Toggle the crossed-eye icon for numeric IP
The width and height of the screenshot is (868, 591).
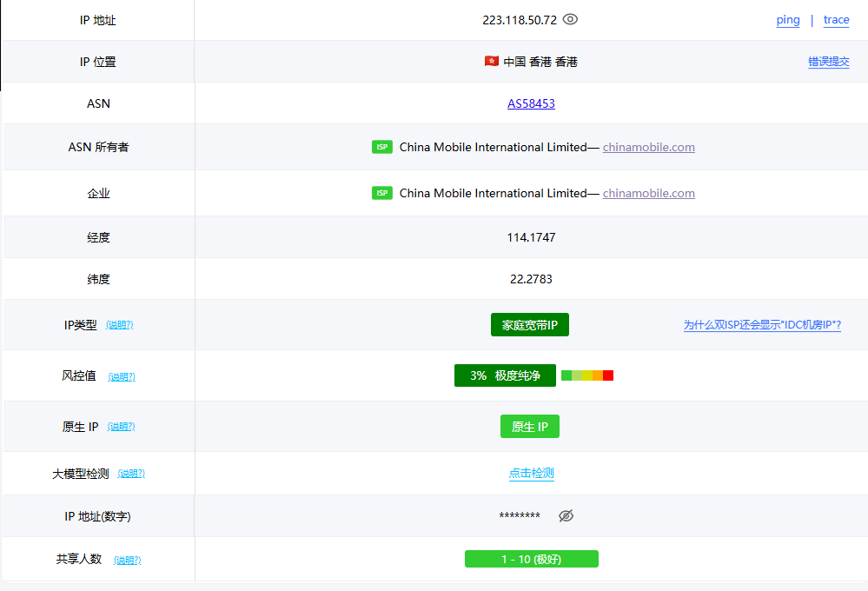tap(566, 516)
